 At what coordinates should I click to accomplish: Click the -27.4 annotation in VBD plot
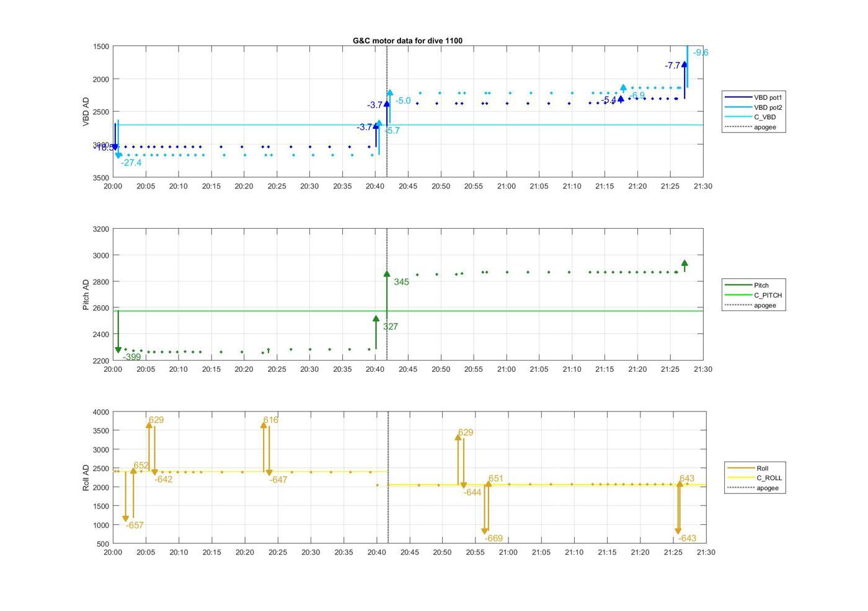(x=131, y=163)
